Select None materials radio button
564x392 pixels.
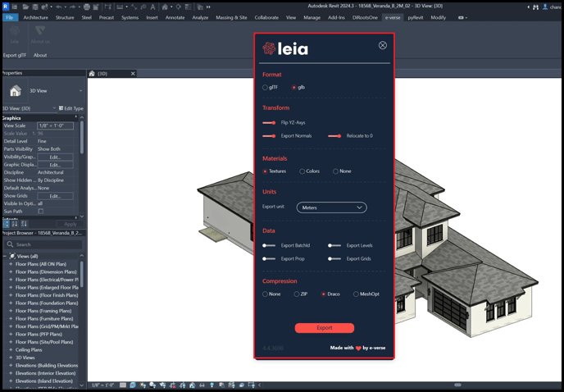[335, 171]
